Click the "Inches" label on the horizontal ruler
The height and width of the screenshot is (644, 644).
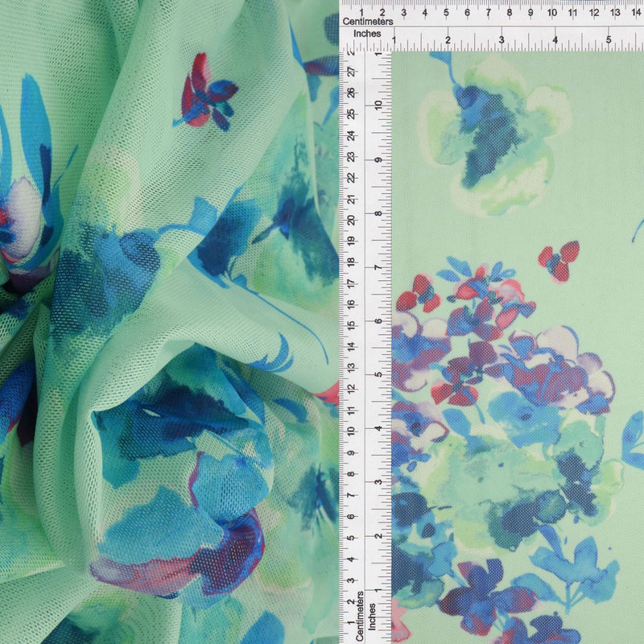(x=367, y=34)
